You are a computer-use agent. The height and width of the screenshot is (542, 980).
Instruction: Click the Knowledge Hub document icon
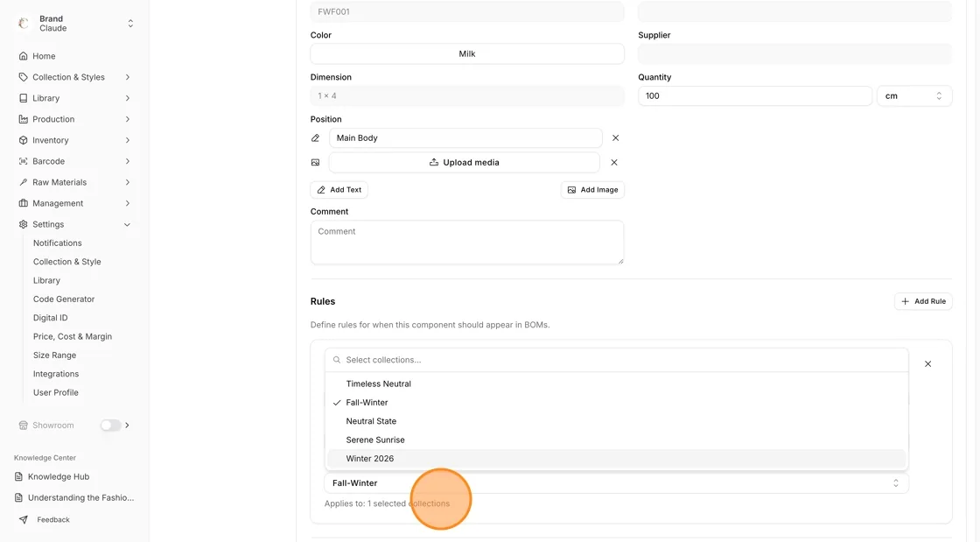(x=18, y=476)
